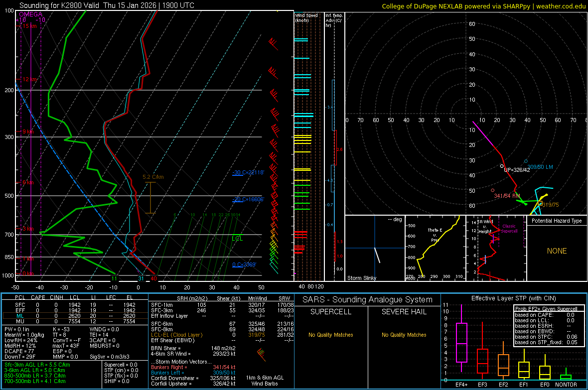This screenshot has width=588, height=390.
Task: Select the UP=326/42 hodograph label
Action: [x=517, y=170]
